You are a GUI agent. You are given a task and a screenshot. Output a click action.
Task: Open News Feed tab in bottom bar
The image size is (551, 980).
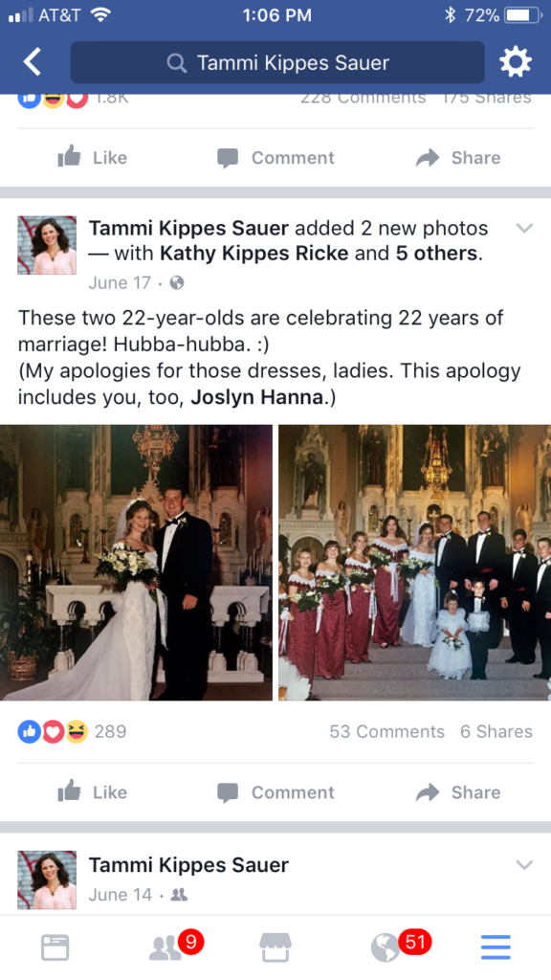click(x=55, y=947)
